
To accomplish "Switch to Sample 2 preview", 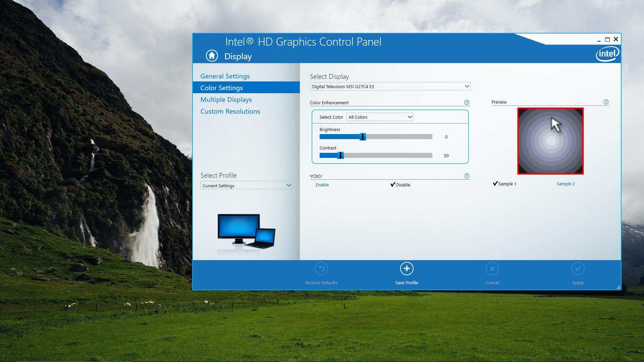I will click(566, 184).
